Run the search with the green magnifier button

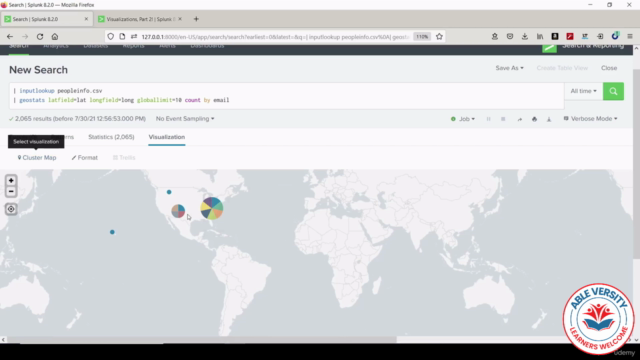coord(613,91)
